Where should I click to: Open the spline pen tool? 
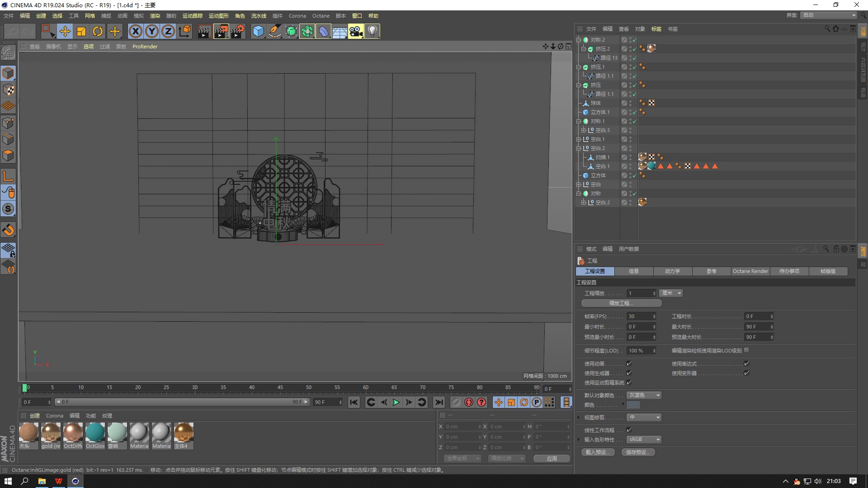click(275, 31)
